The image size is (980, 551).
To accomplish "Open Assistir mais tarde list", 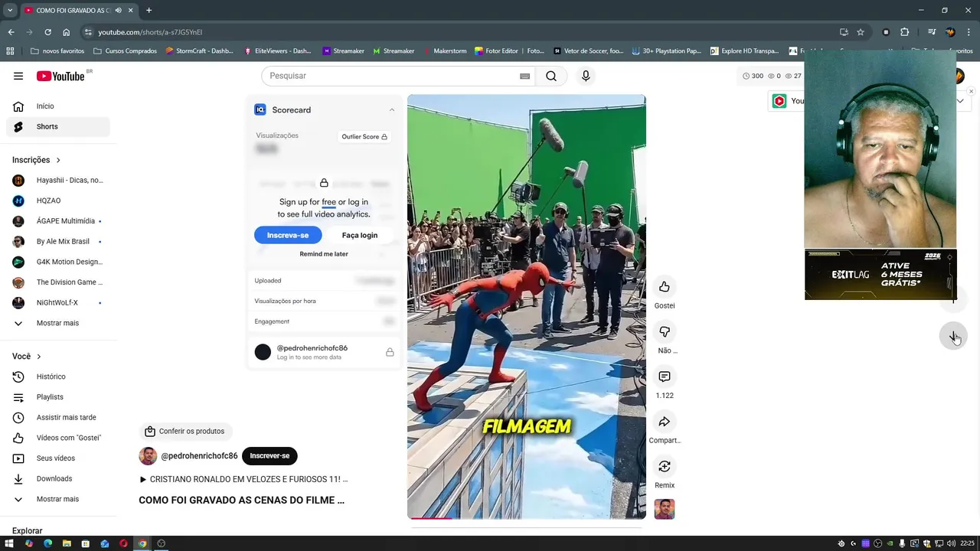I will pos(58,417).
